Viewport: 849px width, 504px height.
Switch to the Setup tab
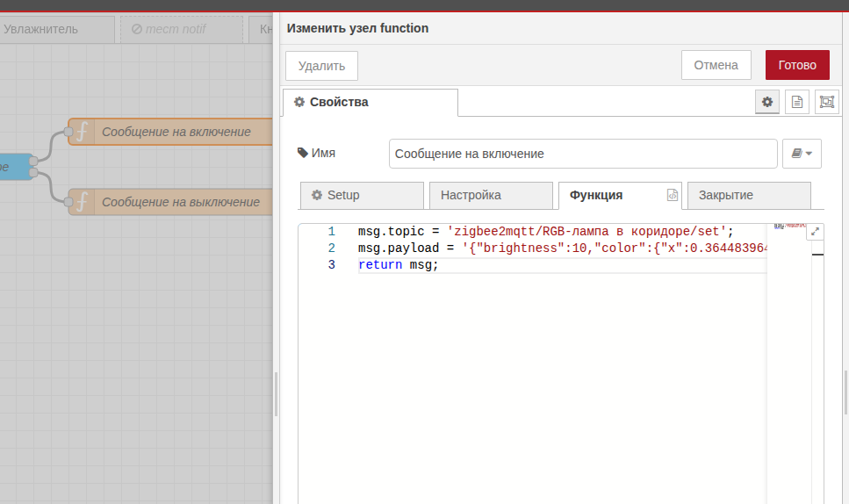(362, 196)
